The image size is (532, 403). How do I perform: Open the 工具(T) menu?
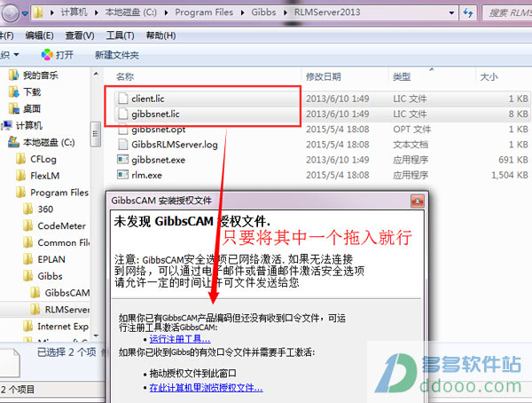120,36
